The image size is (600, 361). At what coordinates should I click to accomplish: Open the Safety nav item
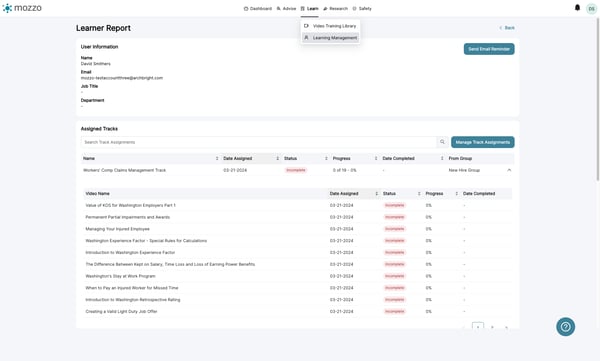pyautogui.click(x=362, y=8)
